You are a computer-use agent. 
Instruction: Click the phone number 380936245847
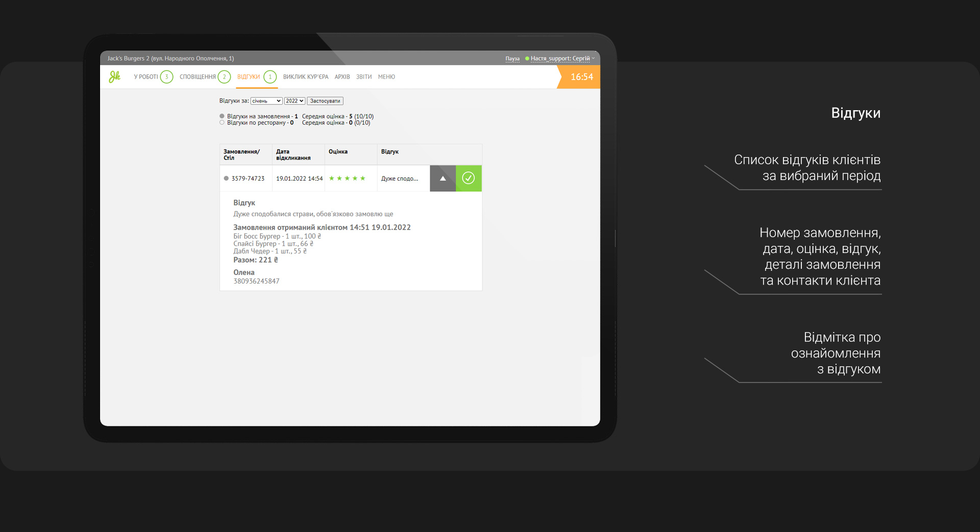click(256, 281)
